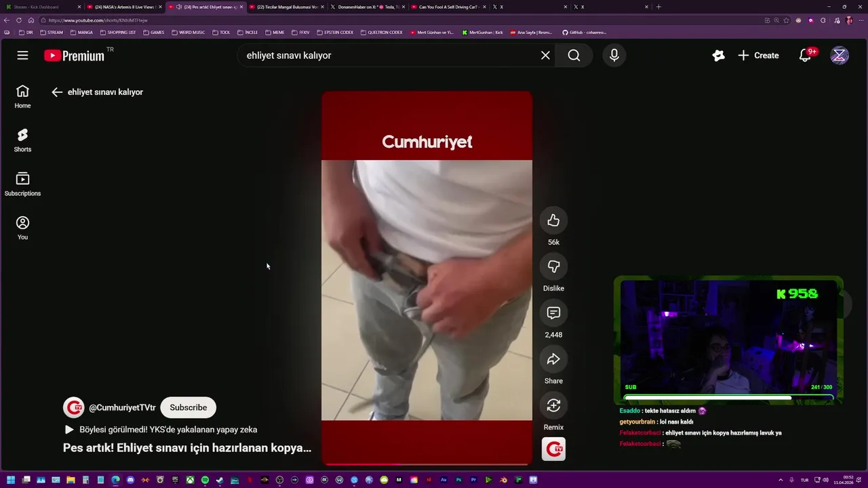Screen dimensions: 868x488
Task: Show hidden system tray icons
Action: pyautogui.click(x=781, y=481)
